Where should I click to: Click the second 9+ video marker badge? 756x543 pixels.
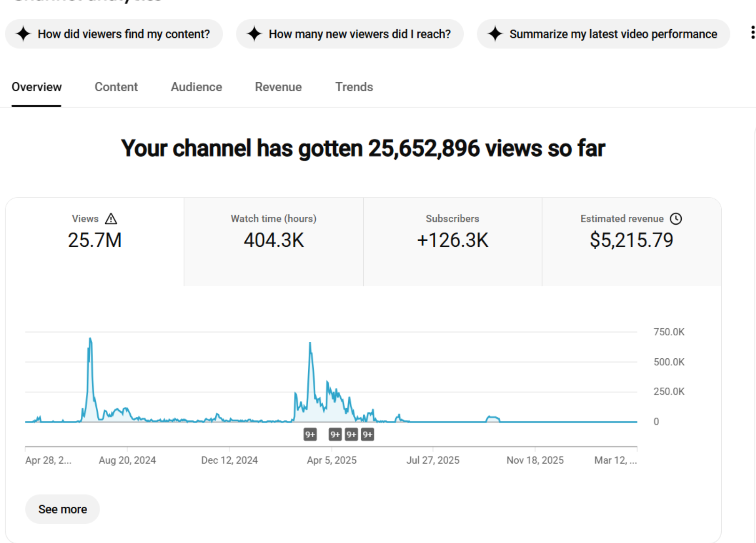coord(335,434)
